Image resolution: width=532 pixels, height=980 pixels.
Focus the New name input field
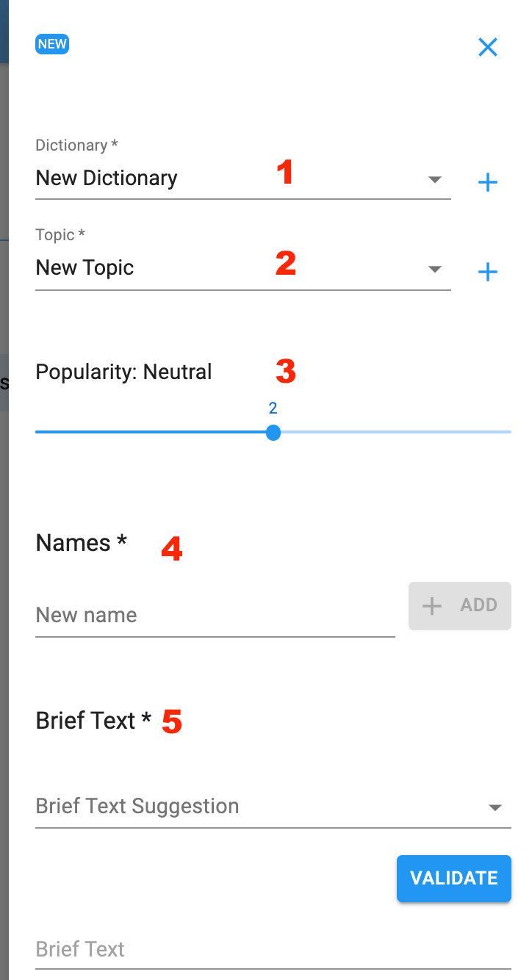coord(215,615)
